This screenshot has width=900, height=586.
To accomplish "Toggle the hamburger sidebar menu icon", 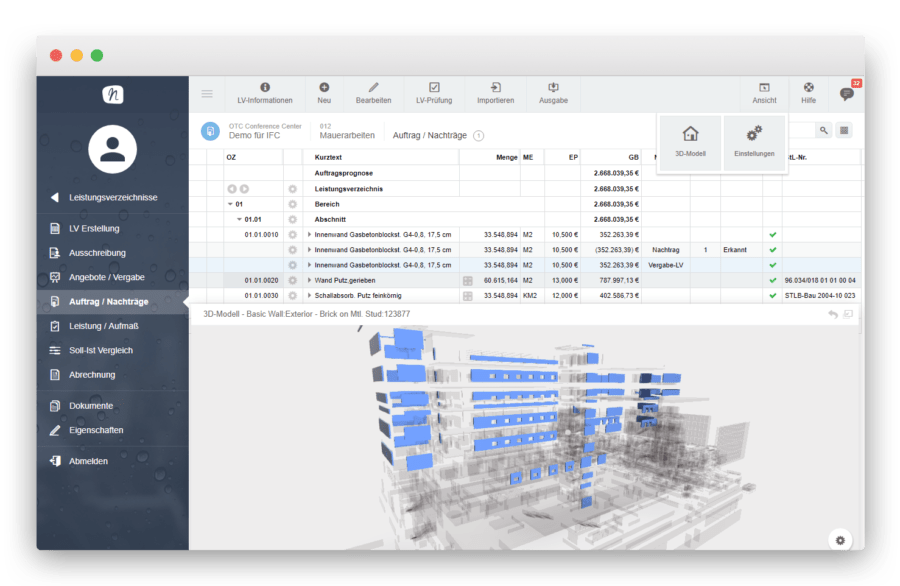I will click(207, 94).
